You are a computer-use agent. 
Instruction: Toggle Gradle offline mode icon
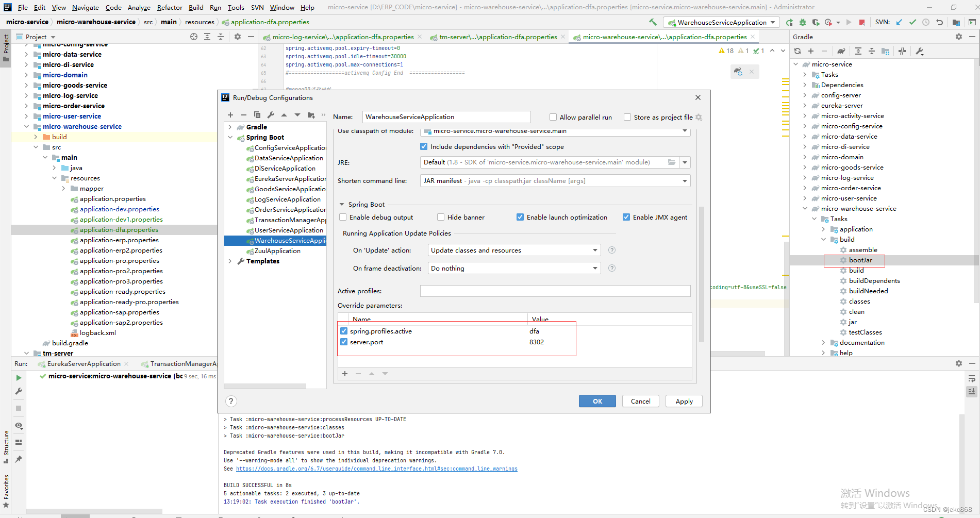pos(902,51)
